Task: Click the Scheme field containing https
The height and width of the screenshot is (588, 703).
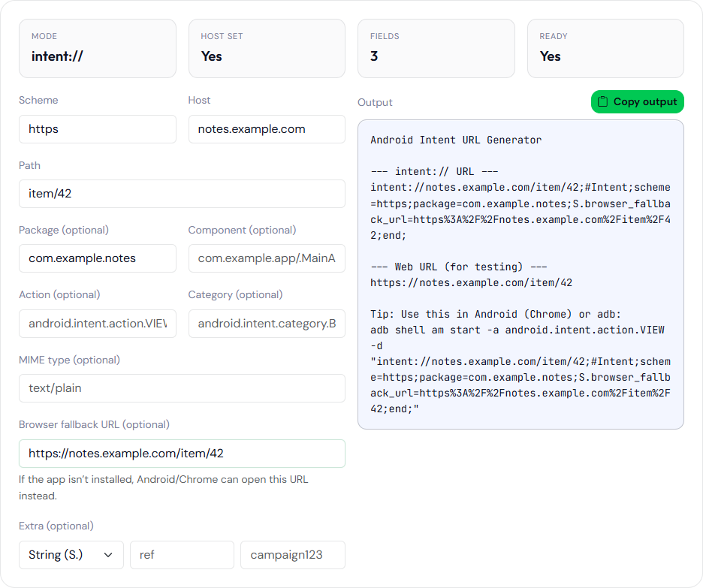Action: 98,129
